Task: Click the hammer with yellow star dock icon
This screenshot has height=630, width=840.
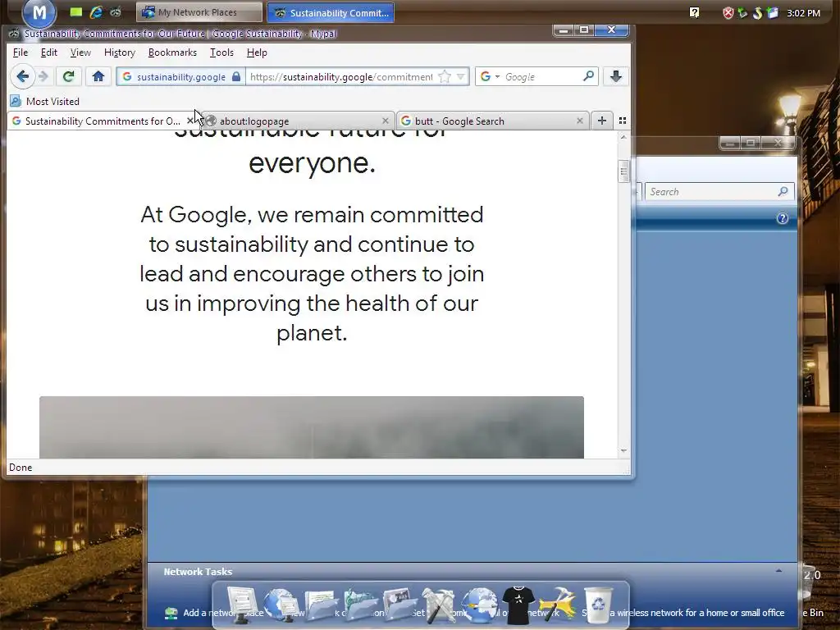Action: [x=558, y=605]
